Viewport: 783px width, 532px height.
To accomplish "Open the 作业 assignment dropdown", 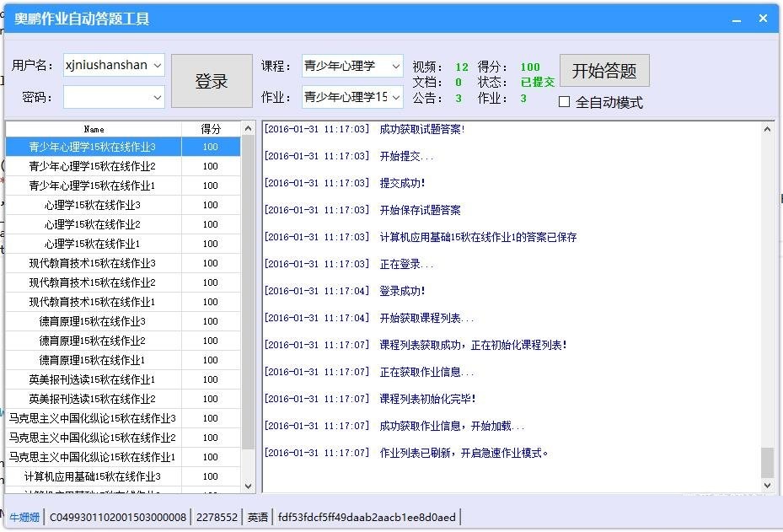I will (x=396, y=98).
